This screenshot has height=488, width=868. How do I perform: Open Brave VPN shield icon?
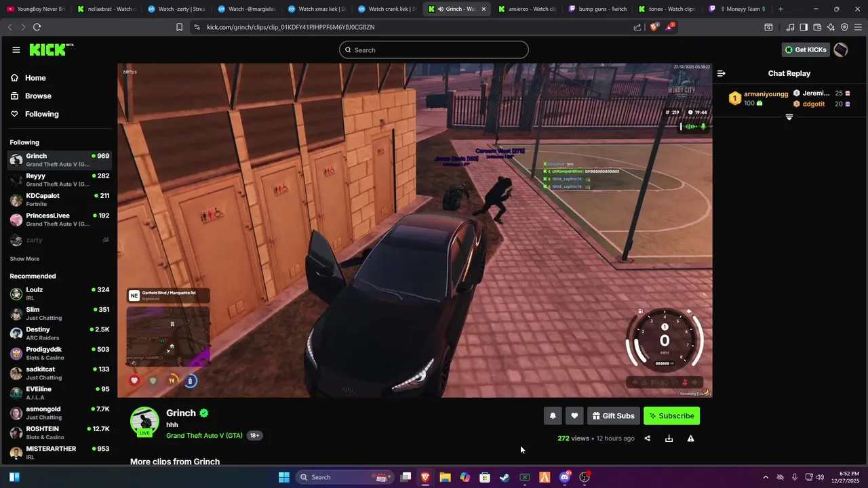click(x=844, y=27)
